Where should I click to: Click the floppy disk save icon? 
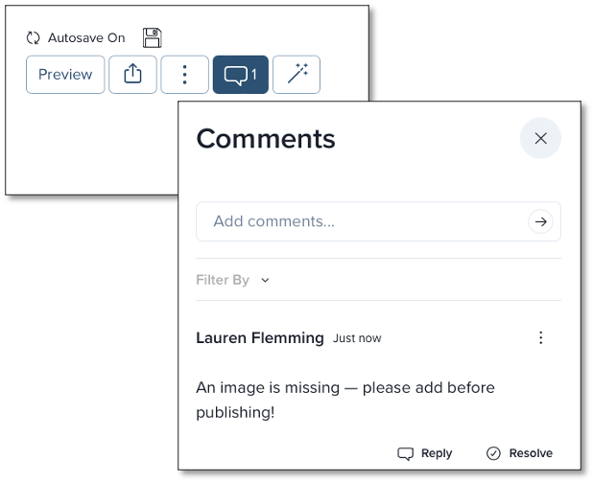pyautogui.click(x=152, y=38)
